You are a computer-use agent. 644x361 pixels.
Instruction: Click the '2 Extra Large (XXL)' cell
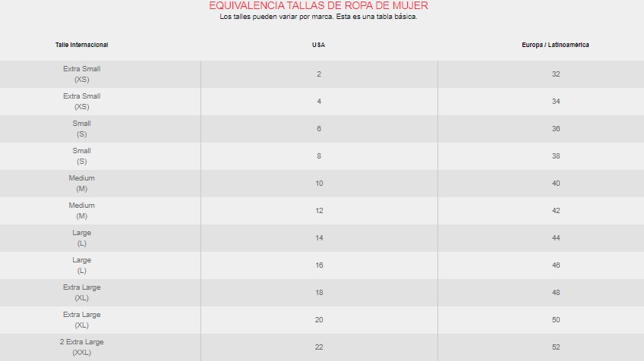(x=82, y=347)
